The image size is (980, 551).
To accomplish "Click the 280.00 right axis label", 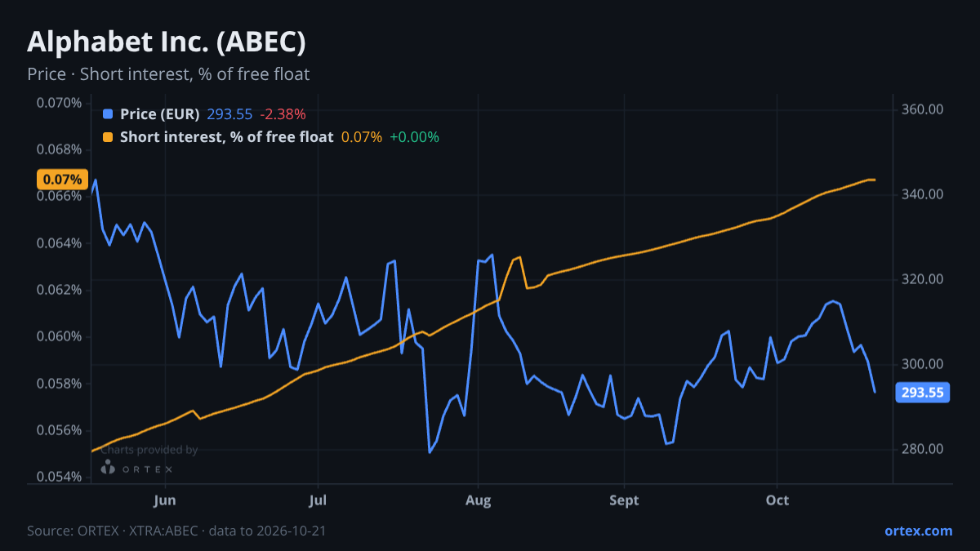I will pyautogui.click(x=923, y=449).
